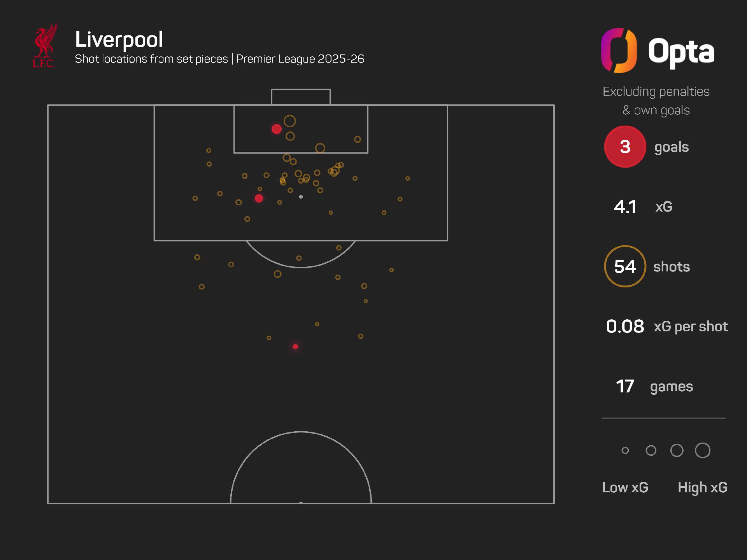The height and width of the screenshot is (560, 747).
Task: Click the red circle showing 3 goals
Action: point(625,147)
